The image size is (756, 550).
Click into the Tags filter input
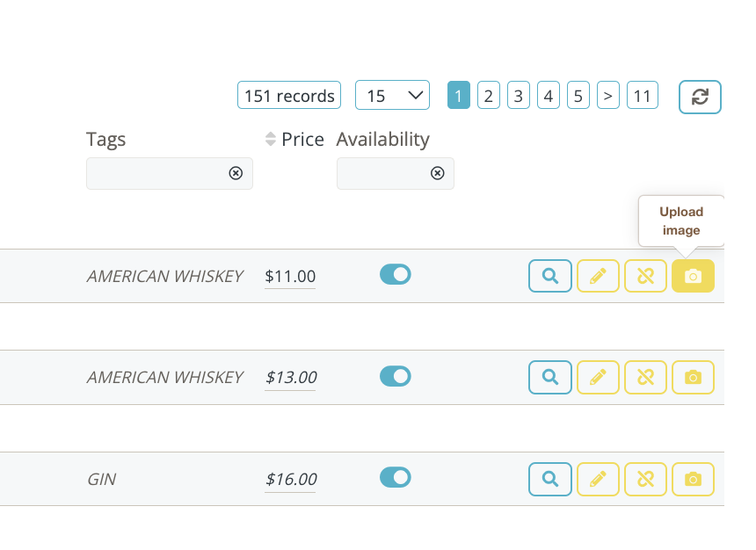(158, 174)
